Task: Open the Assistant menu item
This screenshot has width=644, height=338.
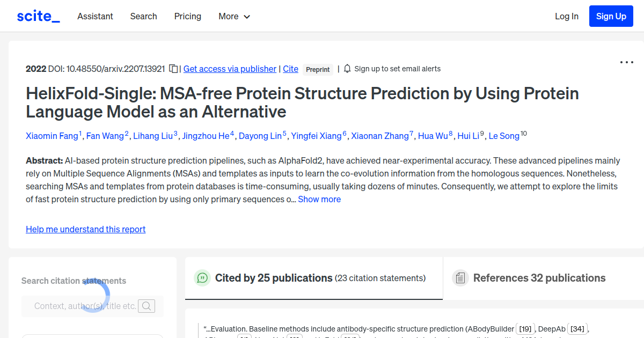Action: 95,16
